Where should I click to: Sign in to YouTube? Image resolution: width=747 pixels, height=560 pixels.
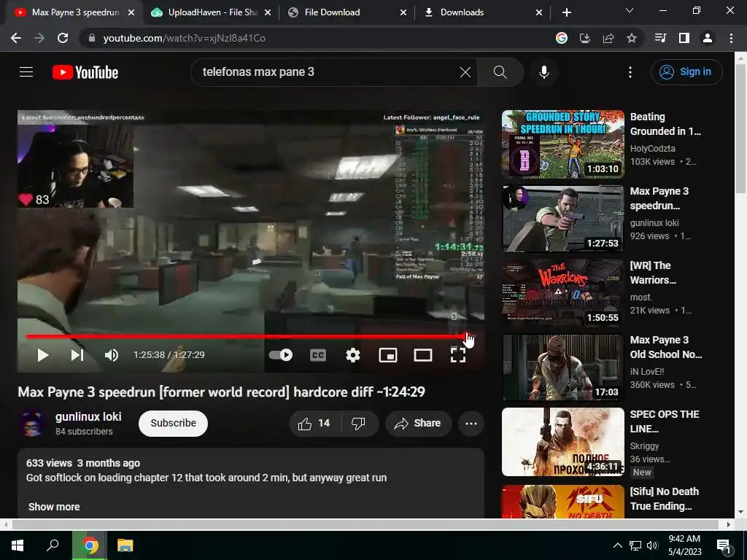pyautogui.click(x=686, y=72)
